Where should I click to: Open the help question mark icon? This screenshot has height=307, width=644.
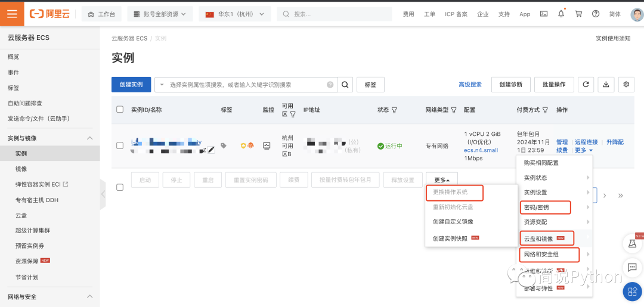596,14
